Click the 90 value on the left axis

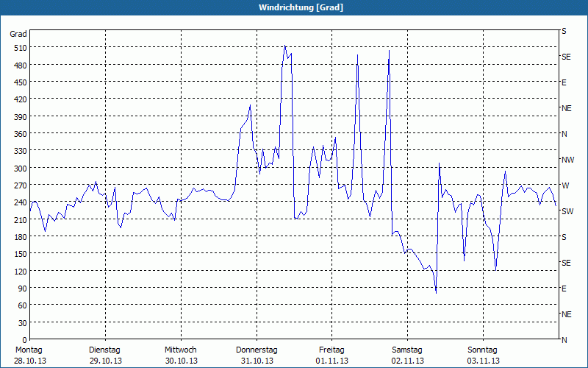coord(23,289)
